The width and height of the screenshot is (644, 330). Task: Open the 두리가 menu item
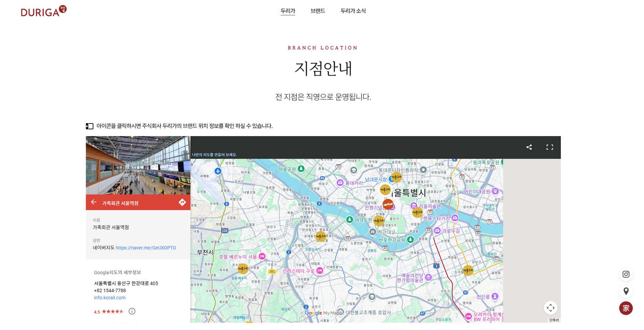tap(288, 11)
